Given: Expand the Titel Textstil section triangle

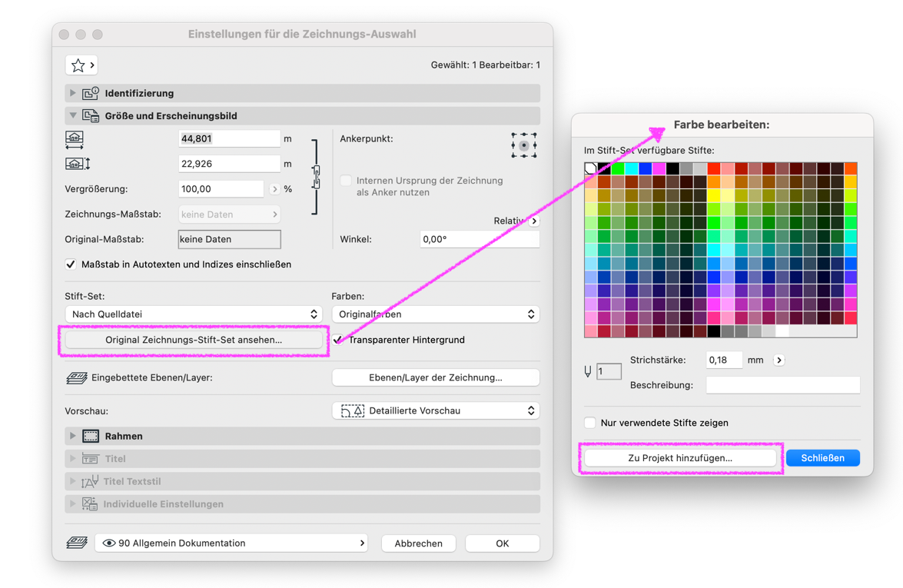Looking at the screenshot, I should pos(72,481).
